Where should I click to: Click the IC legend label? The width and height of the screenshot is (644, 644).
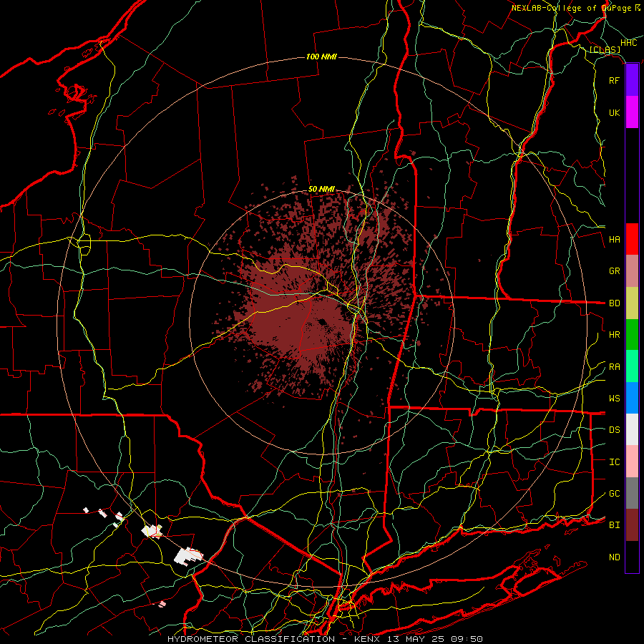coord(614,462)
